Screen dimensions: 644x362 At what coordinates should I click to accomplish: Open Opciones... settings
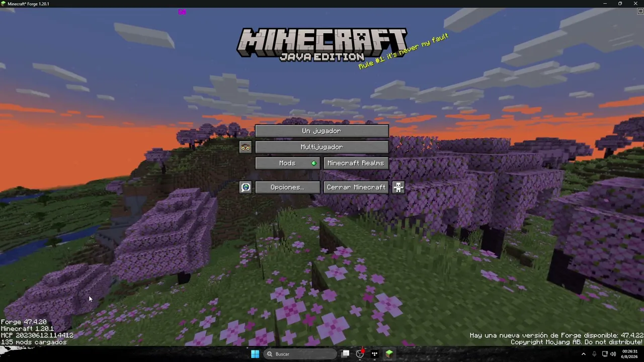click(288, 187)
